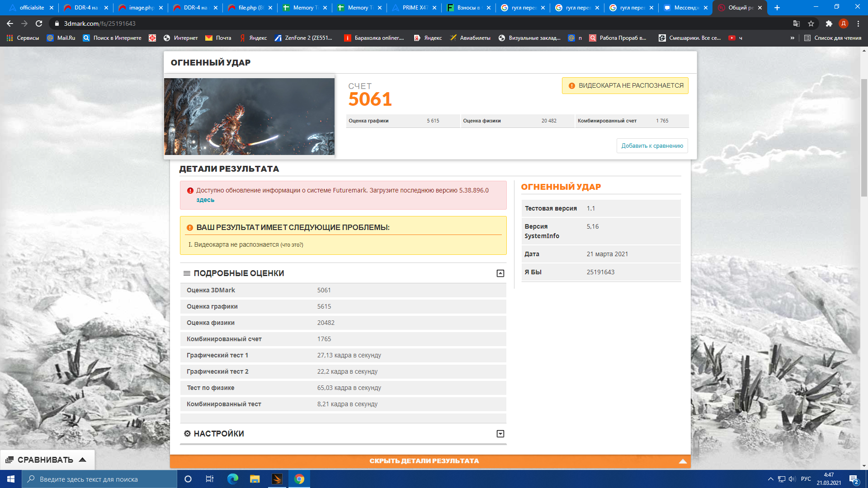Click the Fire Strike benchmark thumbnail

[249, 117]
